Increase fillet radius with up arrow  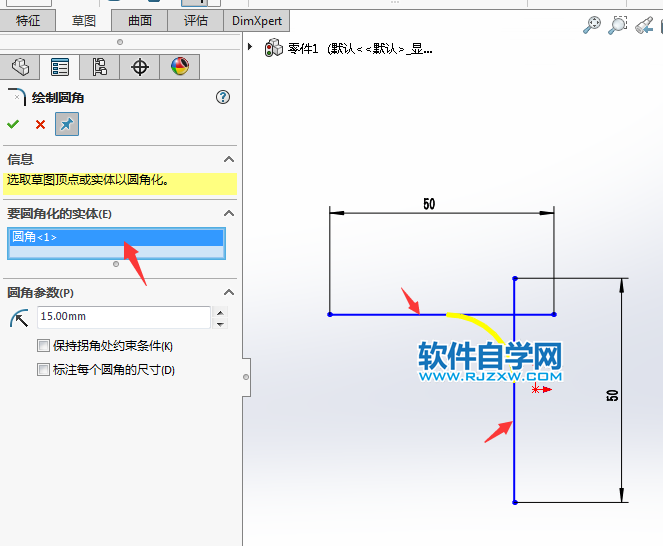tap(220, 313)
